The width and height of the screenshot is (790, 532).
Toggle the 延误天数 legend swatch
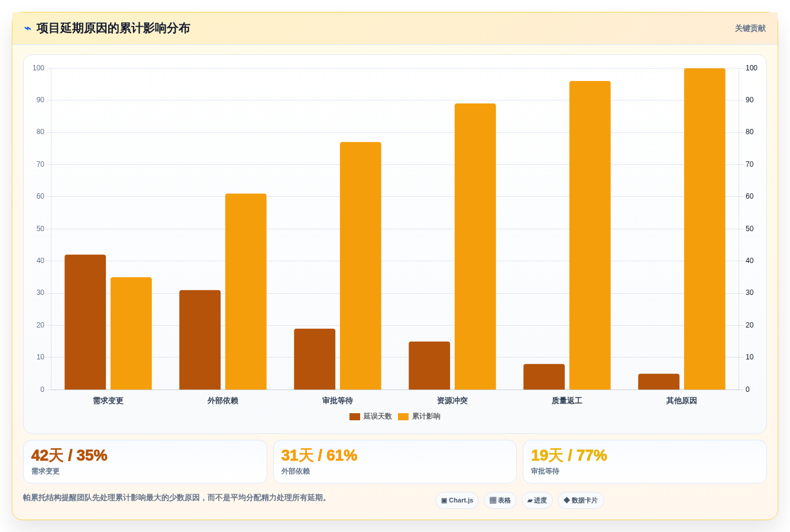click(x=355, y=417)
